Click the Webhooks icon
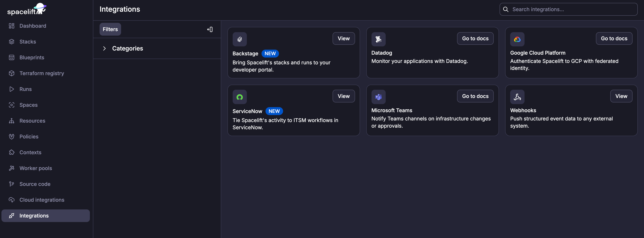The height and width of the screenshot is (238, 644). [x=517, y=97]
